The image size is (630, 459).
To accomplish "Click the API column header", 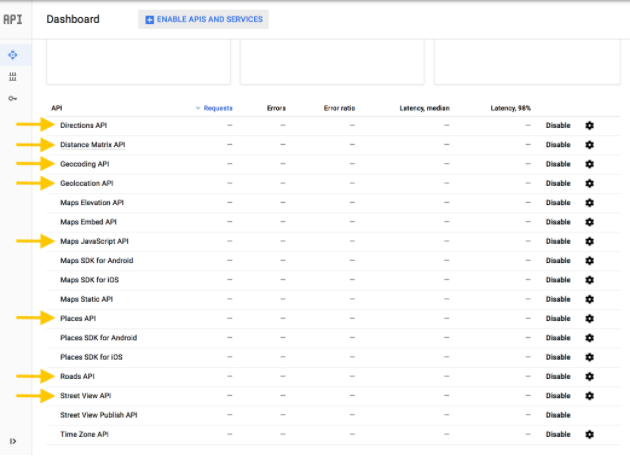I will coord(57,108).
